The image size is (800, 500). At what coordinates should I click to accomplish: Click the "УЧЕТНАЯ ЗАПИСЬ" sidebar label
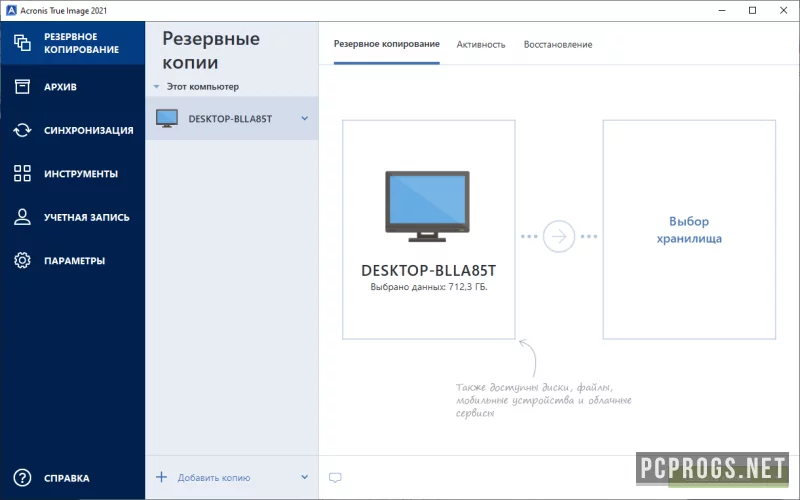(87, 217)
